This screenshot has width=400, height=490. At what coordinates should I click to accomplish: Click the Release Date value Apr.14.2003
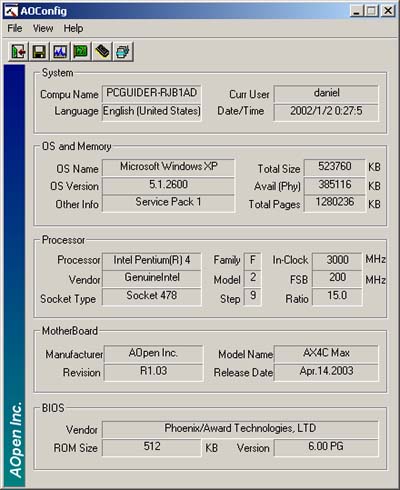[326, 372]
